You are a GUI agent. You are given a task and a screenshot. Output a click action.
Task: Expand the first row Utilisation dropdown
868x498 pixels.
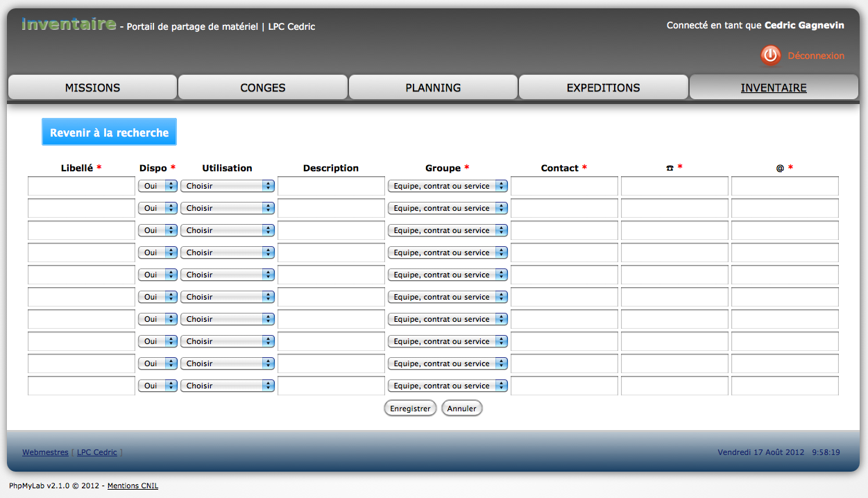pos(227,186)
